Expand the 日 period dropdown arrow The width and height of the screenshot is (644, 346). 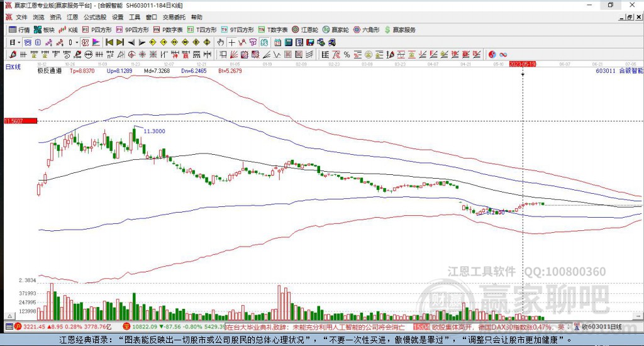click(x=19, y=42)
